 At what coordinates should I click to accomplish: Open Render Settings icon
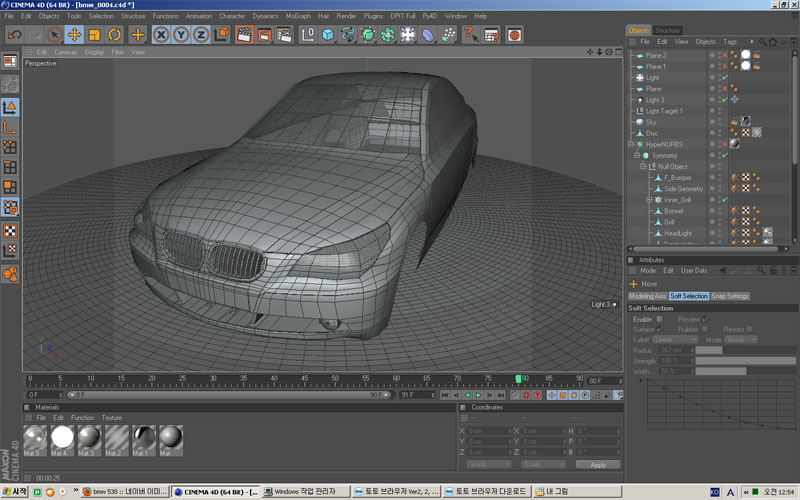click(284, 35)
